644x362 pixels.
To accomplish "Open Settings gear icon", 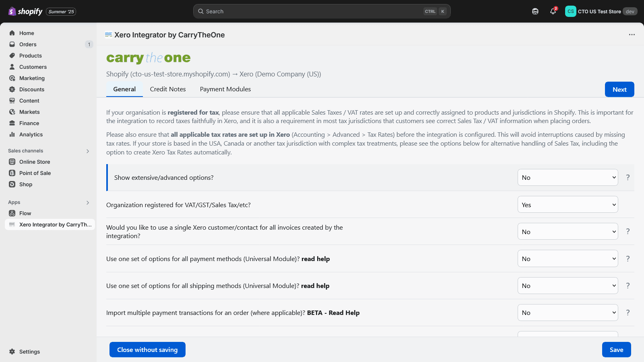I will click(12, 352).
